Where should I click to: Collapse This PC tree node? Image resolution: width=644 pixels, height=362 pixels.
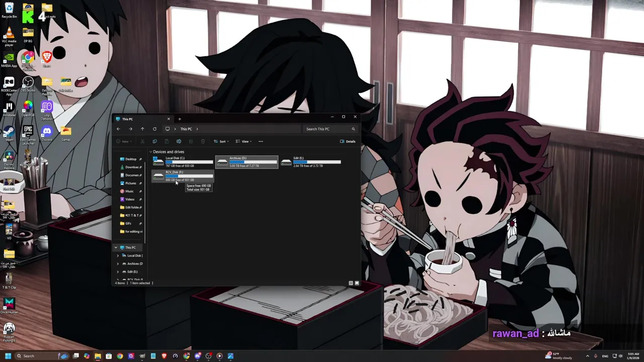116,247
